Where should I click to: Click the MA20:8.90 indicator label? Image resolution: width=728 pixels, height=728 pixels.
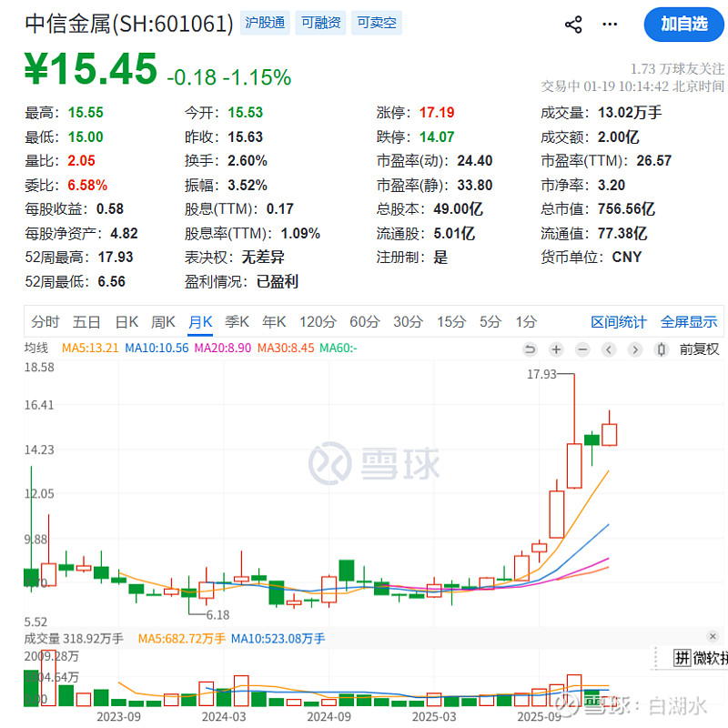click(x=223, y=348)
